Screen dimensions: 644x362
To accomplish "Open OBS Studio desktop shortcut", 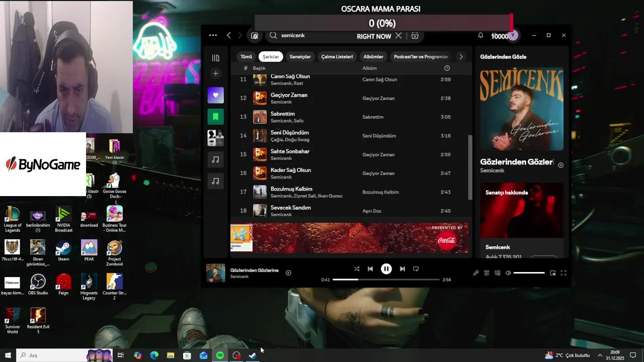I will (38, 285).
